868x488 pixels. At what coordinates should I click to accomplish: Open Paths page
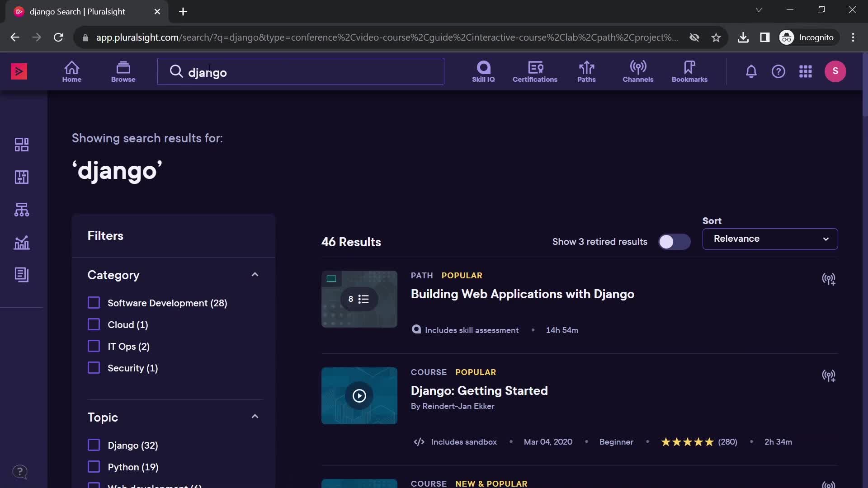pyautogui.click(x=586, y=71)
